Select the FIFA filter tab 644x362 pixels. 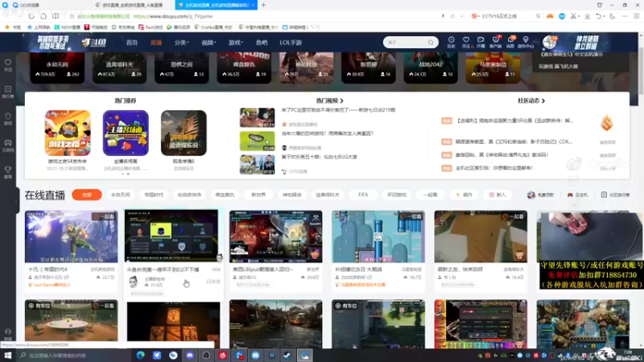[363, 195]
